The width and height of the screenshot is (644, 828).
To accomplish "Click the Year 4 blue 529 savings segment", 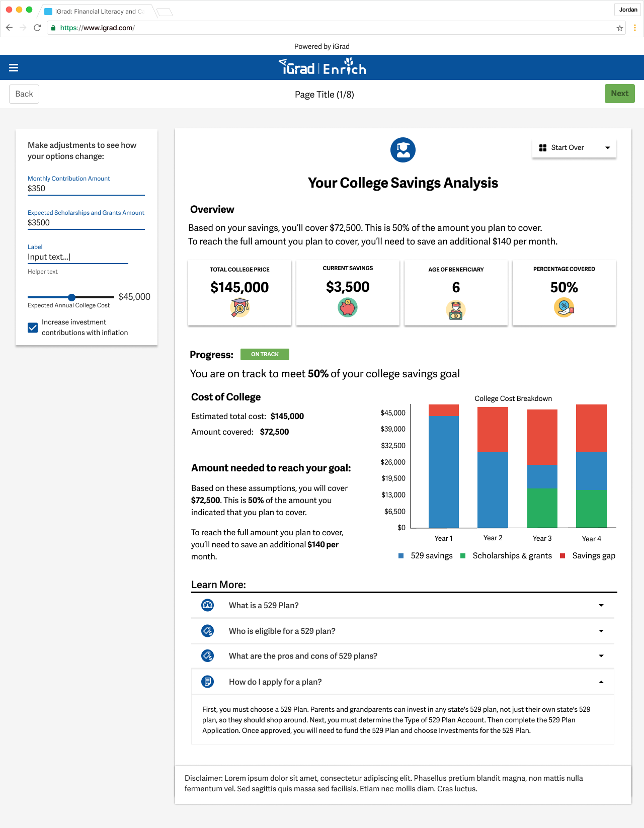I will tap(591, 471).
